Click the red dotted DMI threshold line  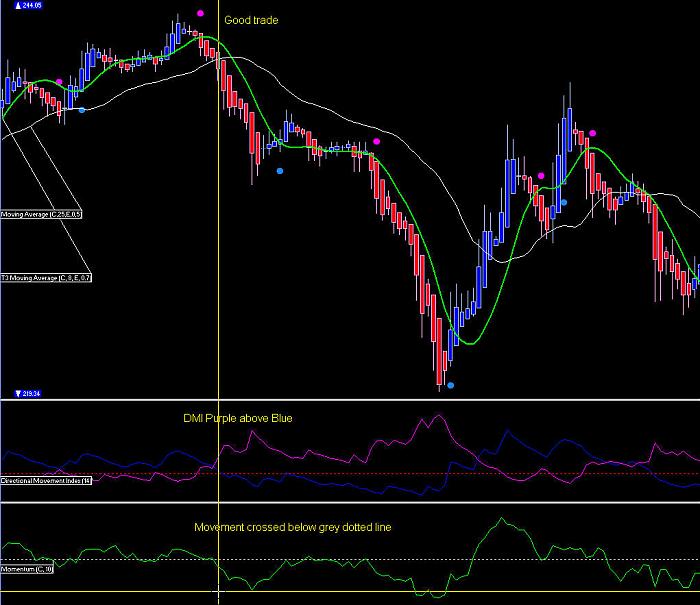pyautogui.click(x=350, y=474)
